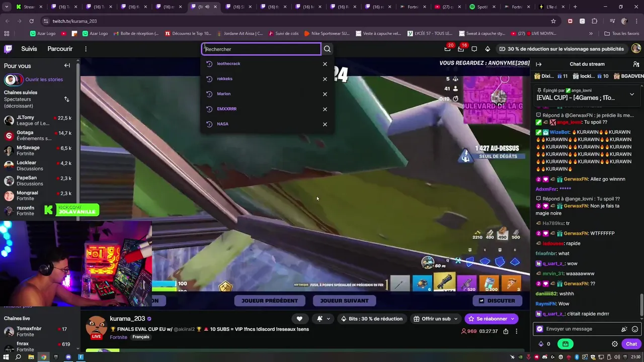The height and width of the screenshot is (362, 644).
Task: Expand the pinned EVAL CUP message
Action: [x=632, y=94]
